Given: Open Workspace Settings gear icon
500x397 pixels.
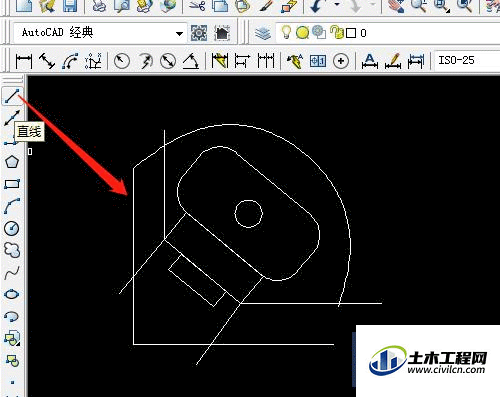Looking at the screenshot, I should pos(199,33).
